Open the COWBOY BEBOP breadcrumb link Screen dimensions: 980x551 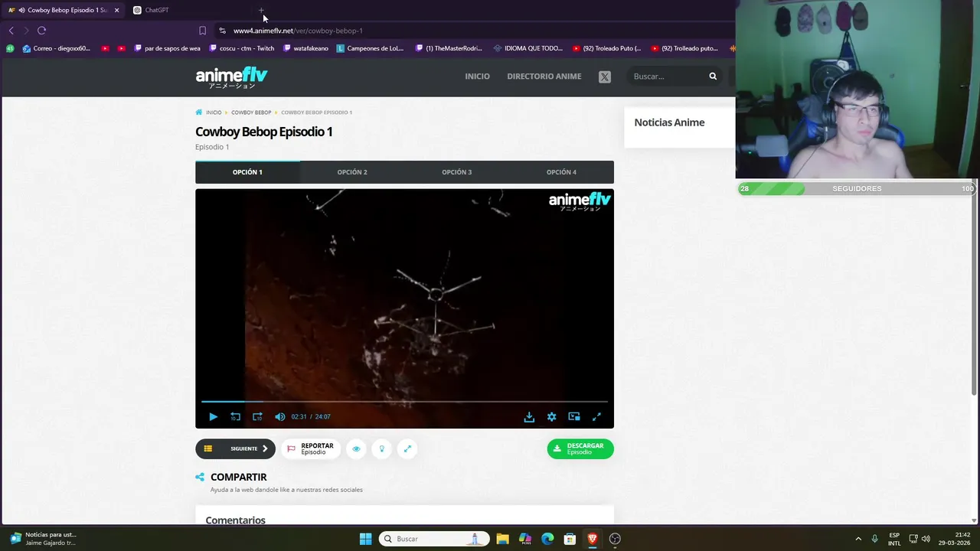coord(251,112)
